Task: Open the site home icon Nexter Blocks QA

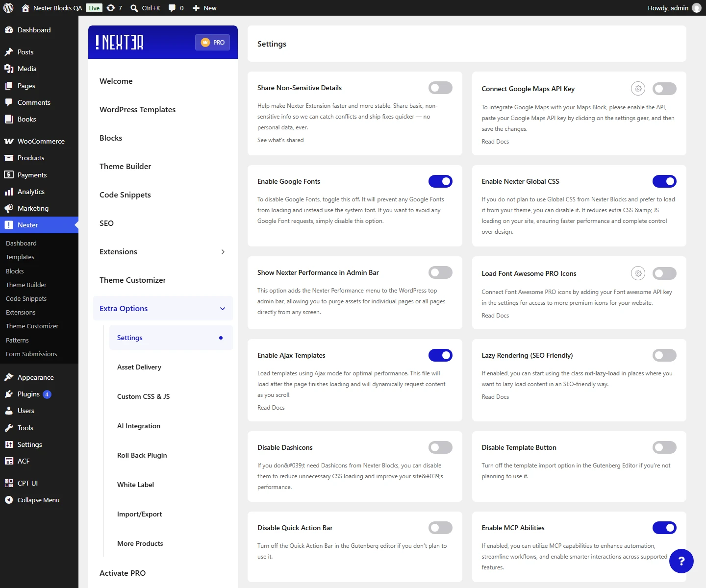Action: [25, 8]
